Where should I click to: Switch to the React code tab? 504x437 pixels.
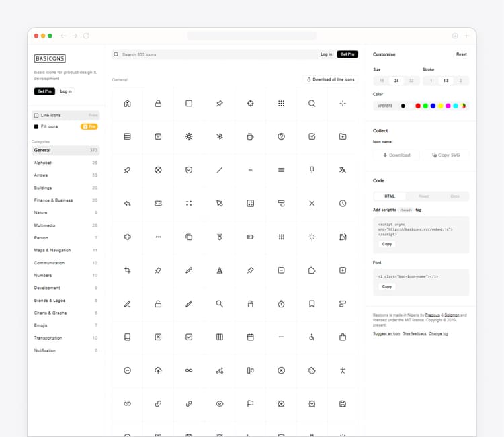pos(423,196)
